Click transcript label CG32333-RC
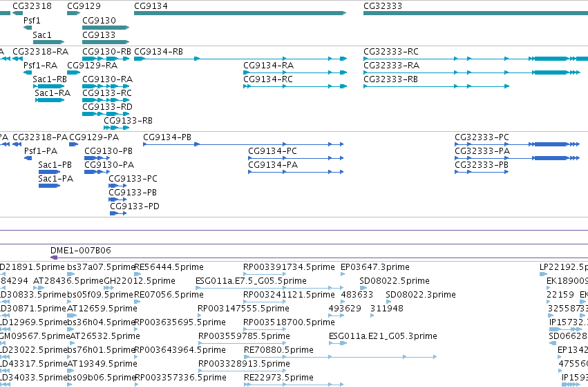This screenshot has width=588, height=388. pyautogui.click(x=391, y=51)
